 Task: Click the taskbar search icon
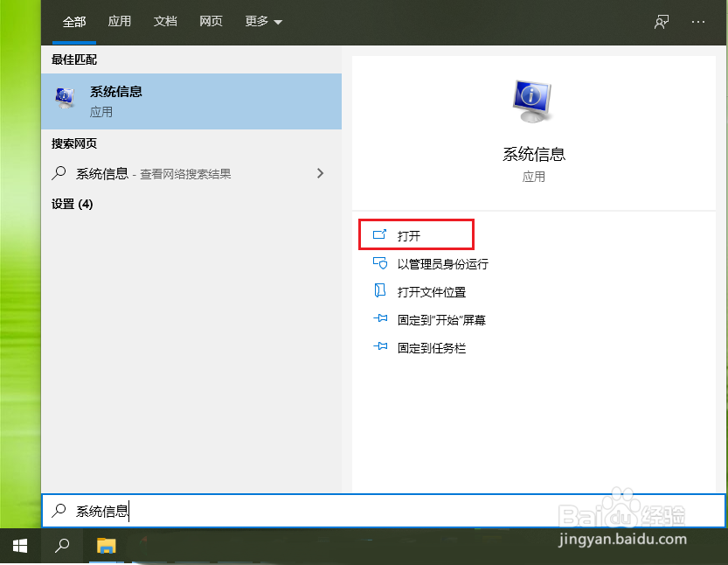tap(62, 546)
